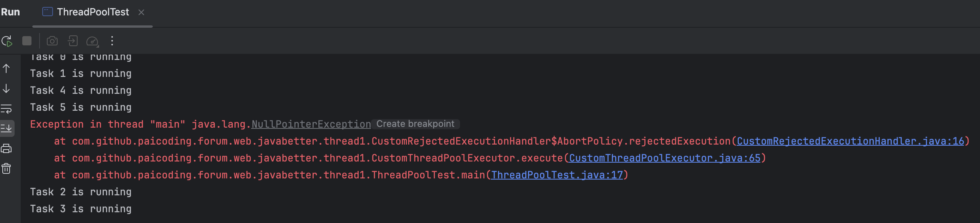Click the Run tool window title
This screenshot has width=980, height=223.
tap(10, 12)
